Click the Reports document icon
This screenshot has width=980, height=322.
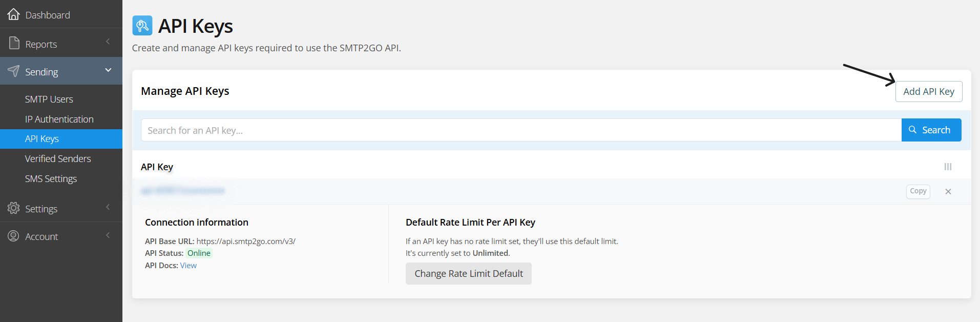(14, 44)
